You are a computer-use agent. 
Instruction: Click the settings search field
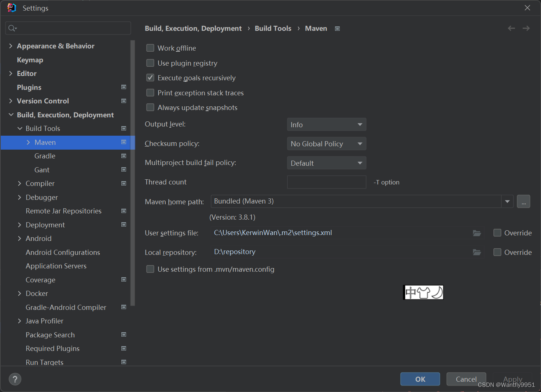[x=68, y=28]
